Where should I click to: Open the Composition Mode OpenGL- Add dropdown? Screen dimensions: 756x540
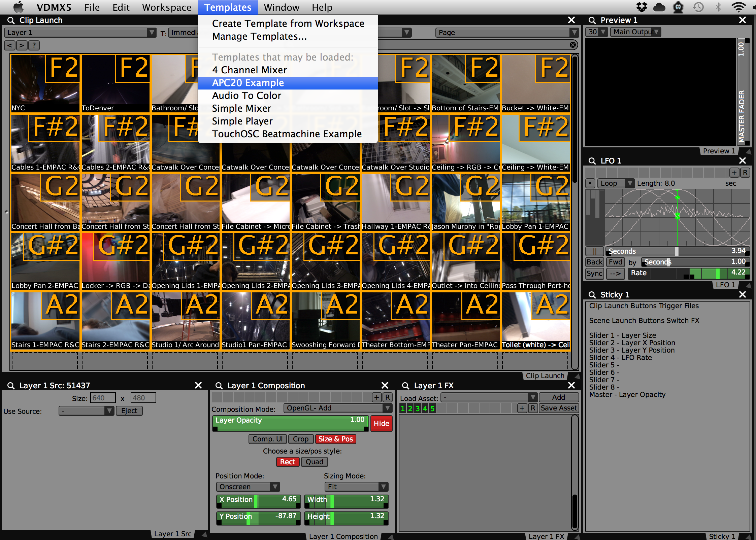pos(338,408)
